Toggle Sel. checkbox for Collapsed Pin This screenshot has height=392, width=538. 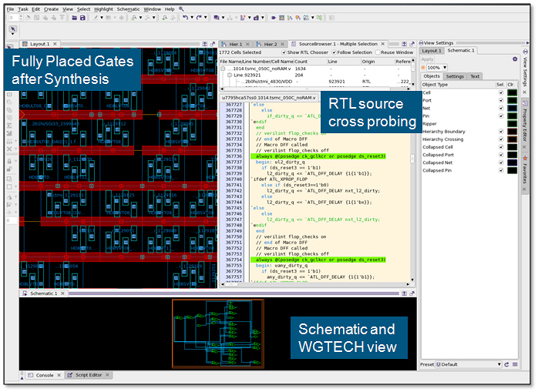[x=501, y=170]
